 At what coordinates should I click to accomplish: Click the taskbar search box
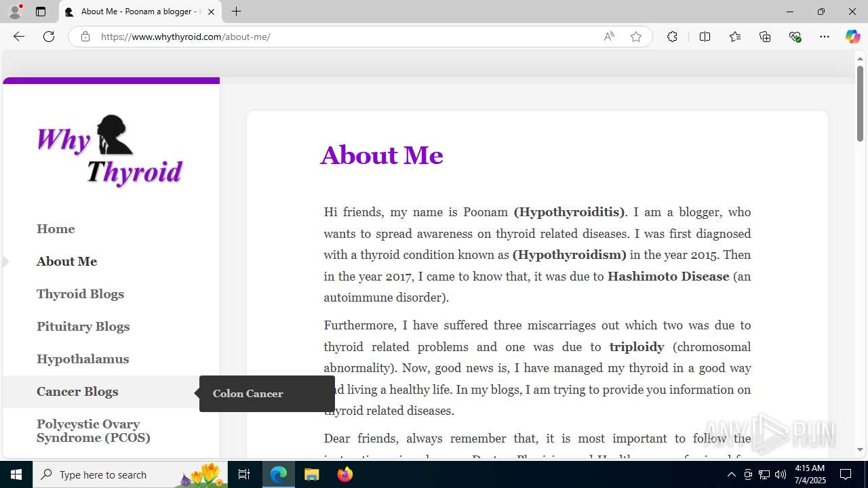click(130, 474)
